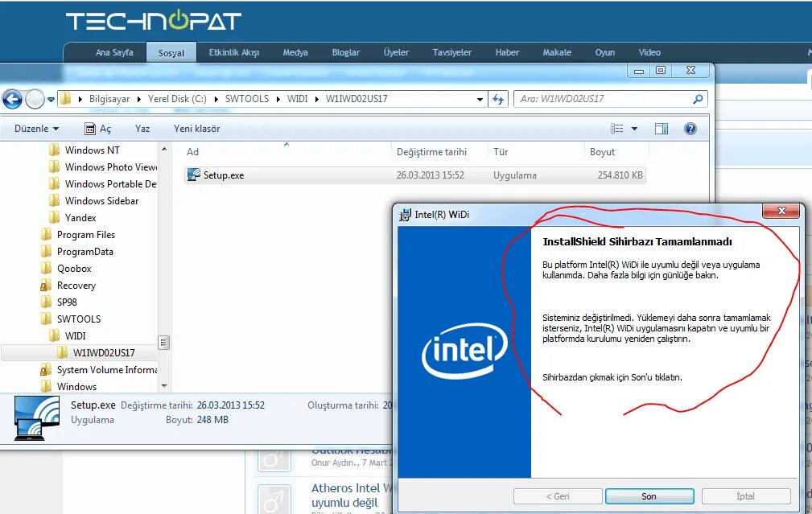Go back with the Explorer back arrow
Image resolution: width=812 pixels, height=514 pixels.
(12, 99)
